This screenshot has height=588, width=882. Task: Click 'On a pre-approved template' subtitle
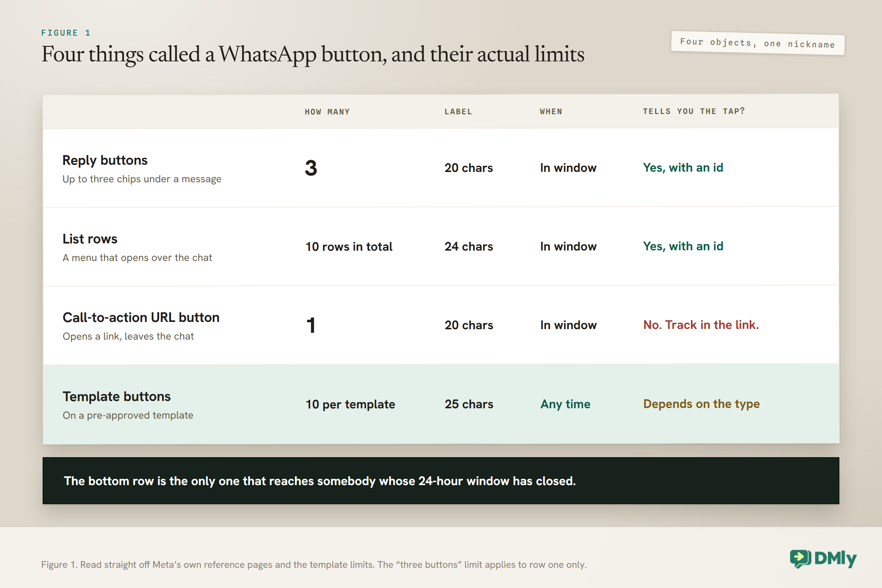pyautogui.click(x=128, y=416)
